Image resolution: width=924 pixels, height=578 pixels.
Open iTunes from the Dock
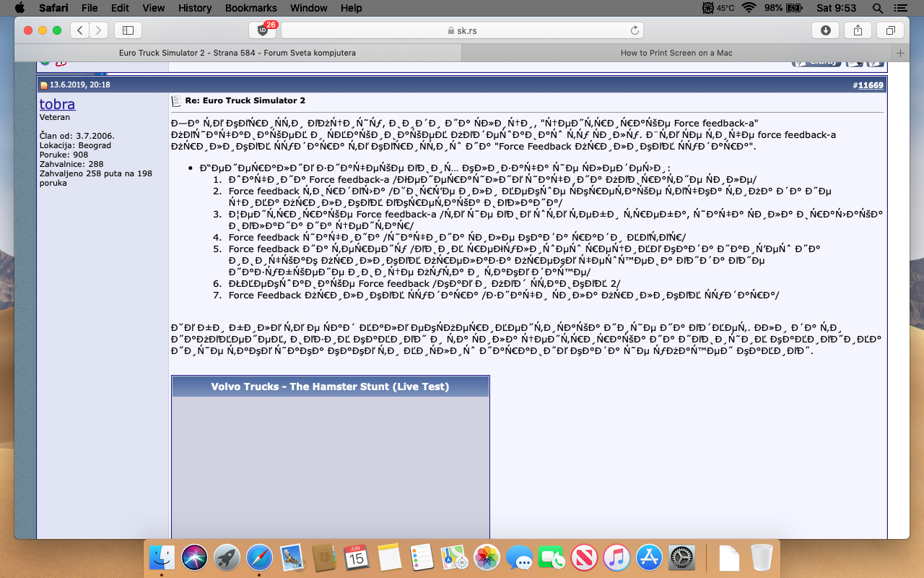click(617, 558)
